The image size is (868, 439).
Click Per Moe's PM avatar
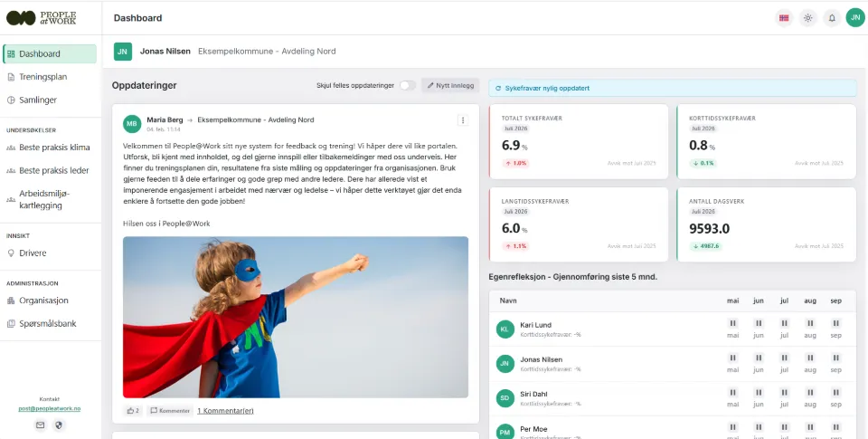pyautogui.click(x=505, y=433)
